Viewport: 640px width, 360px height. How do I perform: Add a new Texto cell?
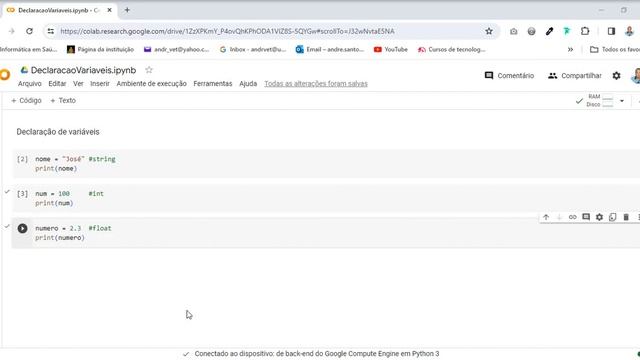63,100
